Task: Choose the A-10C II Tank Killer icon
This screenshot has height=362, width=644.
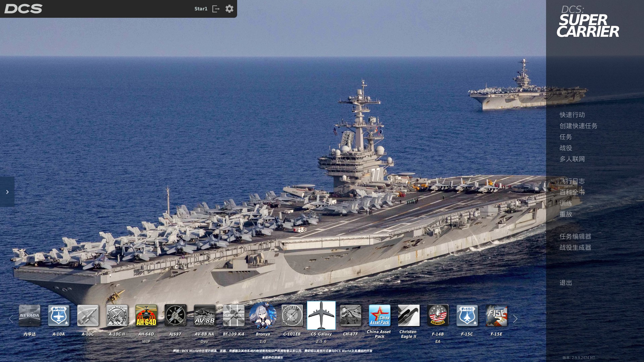Action: point(117,315)
